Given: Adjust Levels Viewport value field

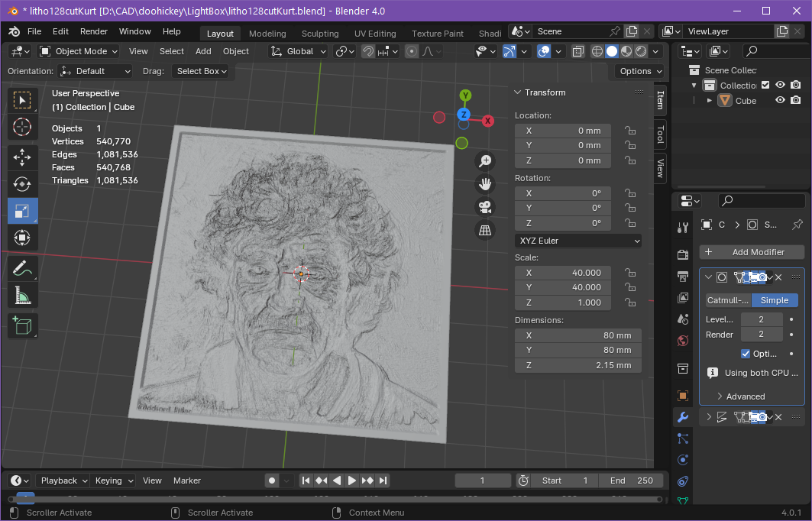Looking at the screenshot, I should 762,319.
